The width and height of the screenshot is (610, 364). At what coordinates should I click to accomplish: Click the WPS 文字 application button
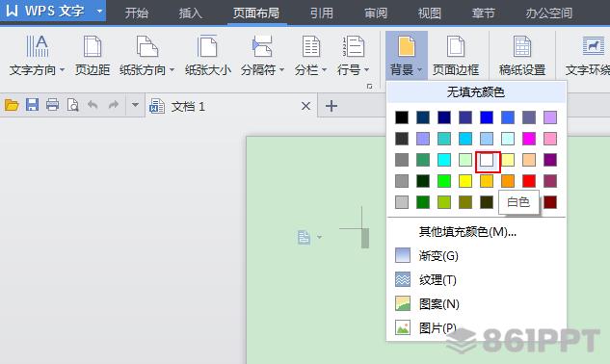52,11
